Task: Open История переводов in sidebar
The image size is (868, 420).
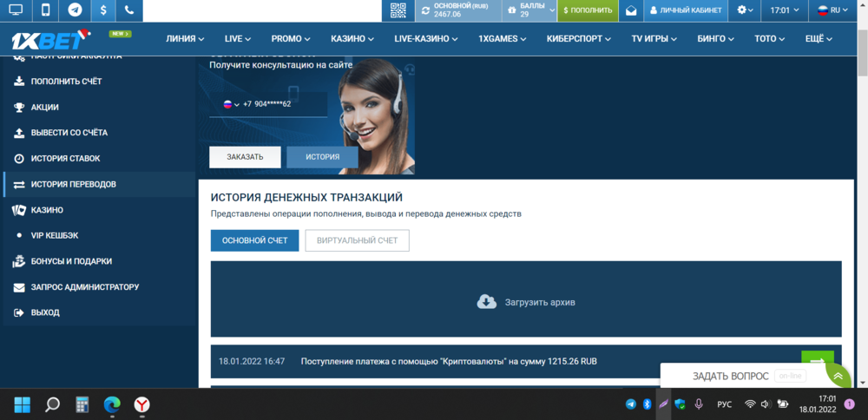Action: point(99,184)
